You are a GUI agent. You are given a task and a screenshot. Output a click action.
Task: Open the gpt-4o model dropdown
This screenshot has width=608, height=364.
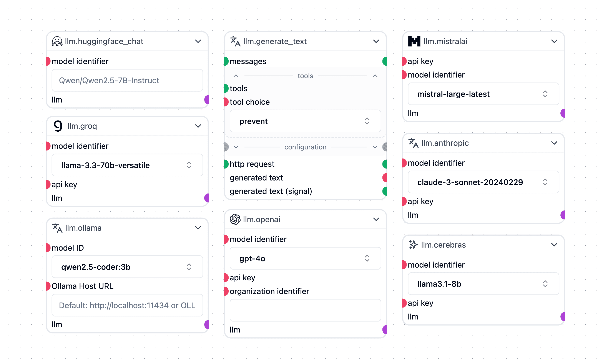click(305, 258)
